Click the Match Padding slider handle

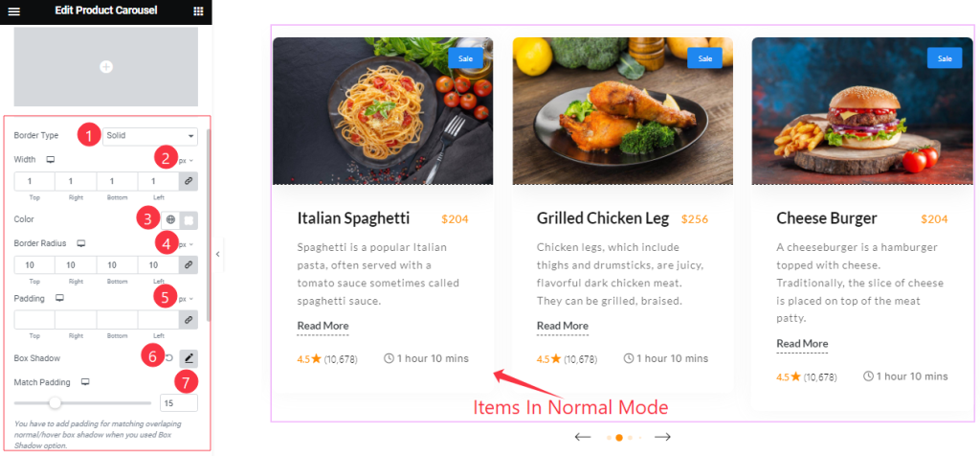click(55, 402)
